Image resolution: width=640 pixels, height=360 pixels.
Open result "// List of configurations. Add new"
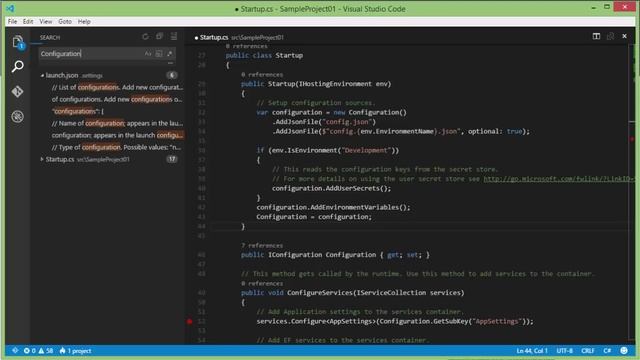coord(117,87)
